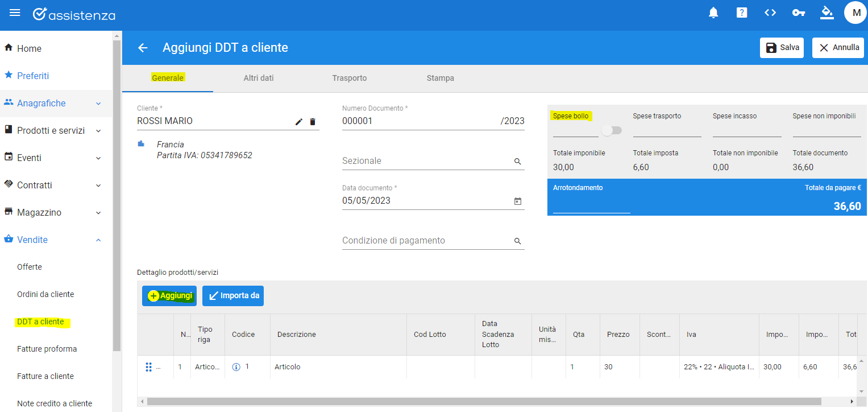Click the horizontal scrollbar under table
The width and height of the screenshot is (868, 412).
(x=484, y=401)
